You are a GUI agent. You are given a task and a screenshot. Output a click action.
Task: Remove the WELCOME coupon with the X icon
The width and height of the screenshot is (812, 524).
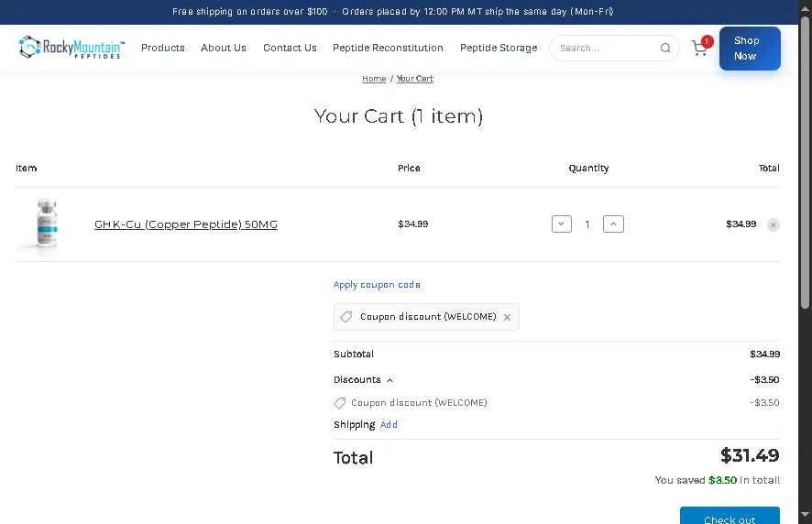tap(507, 317)
